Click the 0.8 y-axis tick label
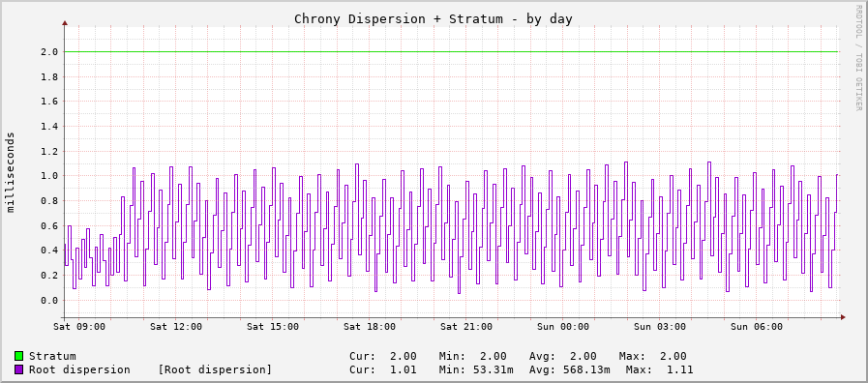This screenshot has width=868, height=383. pyautogui.click(x=49, y=201)
